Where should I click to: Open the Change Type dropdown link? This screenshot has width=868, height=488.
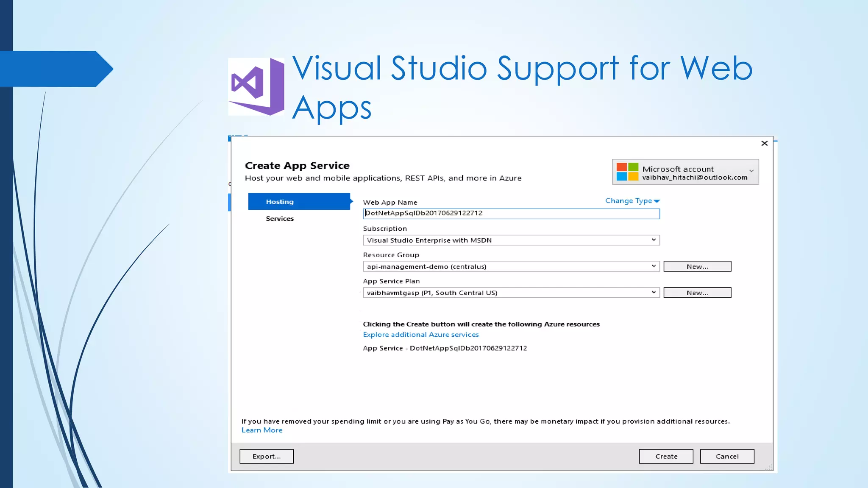[x=632, y=201]
